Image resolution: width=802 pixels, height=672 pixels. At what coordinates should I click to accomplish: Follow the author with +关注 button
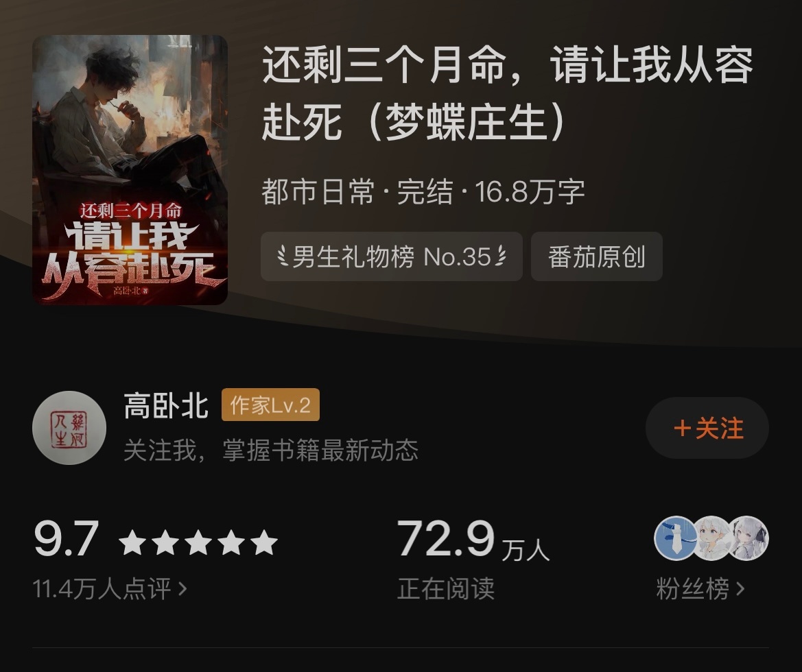click(x=707, y=428)
